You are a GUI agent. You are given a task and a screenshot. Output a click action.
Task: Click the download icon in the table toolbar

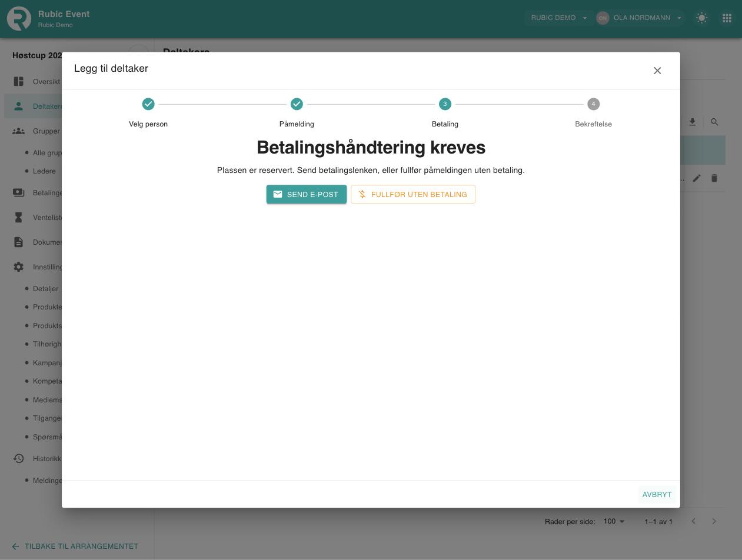point(693,122)
